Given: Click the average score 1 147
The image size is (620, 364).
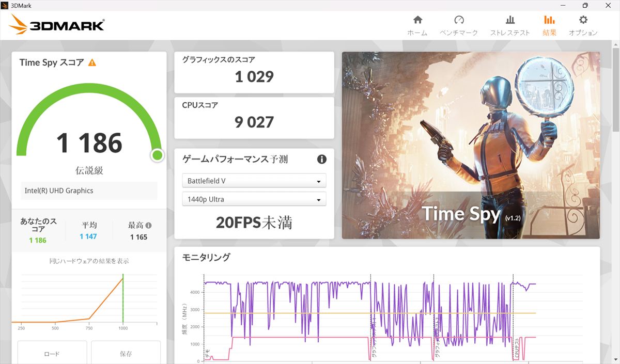Looking at the screenshot, I should 88,236.
